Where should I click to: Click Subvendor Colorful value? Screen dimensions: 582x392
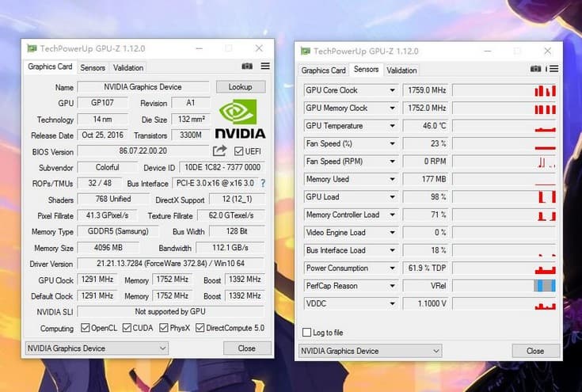[107, 167]
